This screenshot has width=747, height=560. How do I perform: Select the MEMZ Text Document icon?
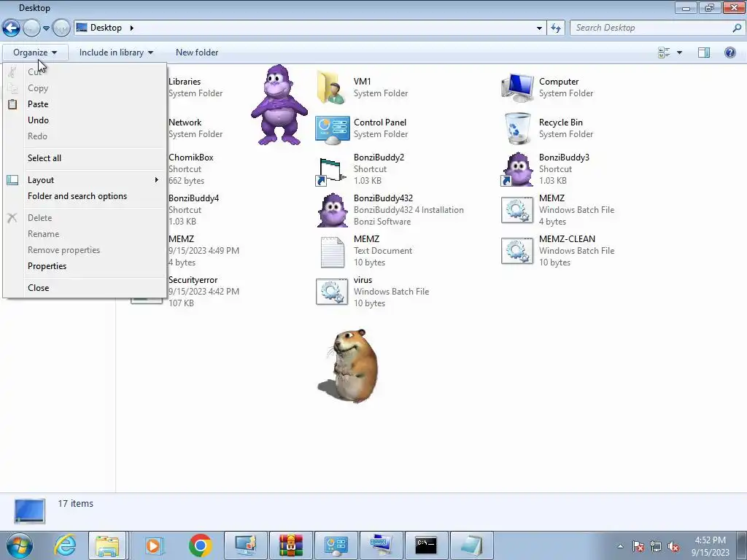coord(332,252)
